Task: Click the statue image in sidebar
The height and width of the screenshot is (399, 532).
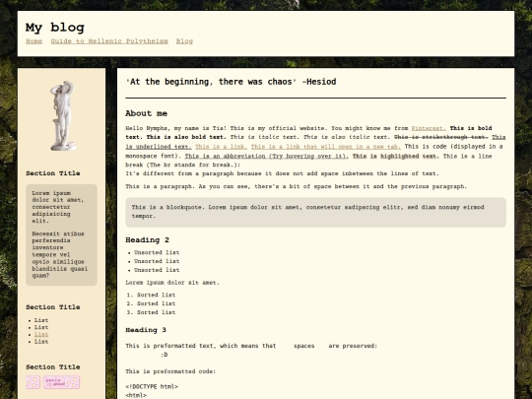Action: pos(62,115)
